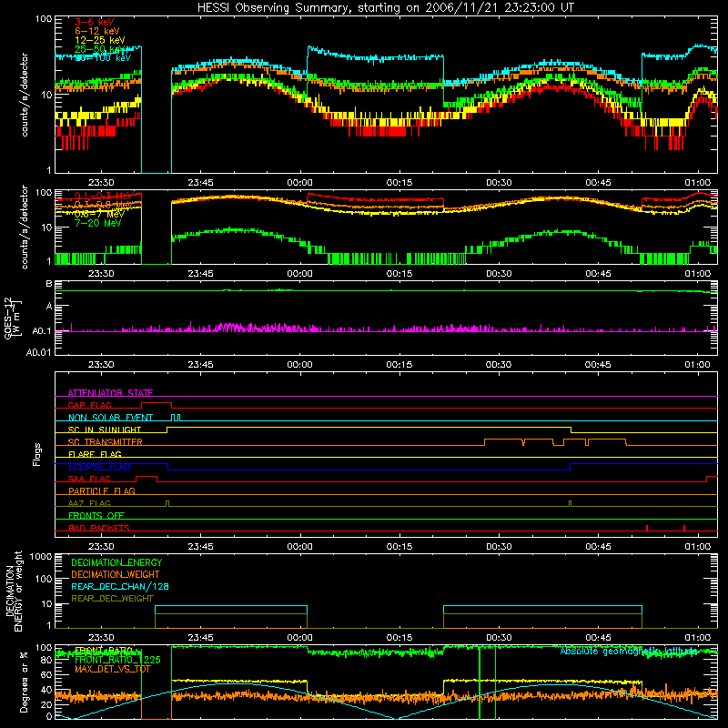
Task: Click the 00:45 tick under the MeV panel
Action: point(598,274)
